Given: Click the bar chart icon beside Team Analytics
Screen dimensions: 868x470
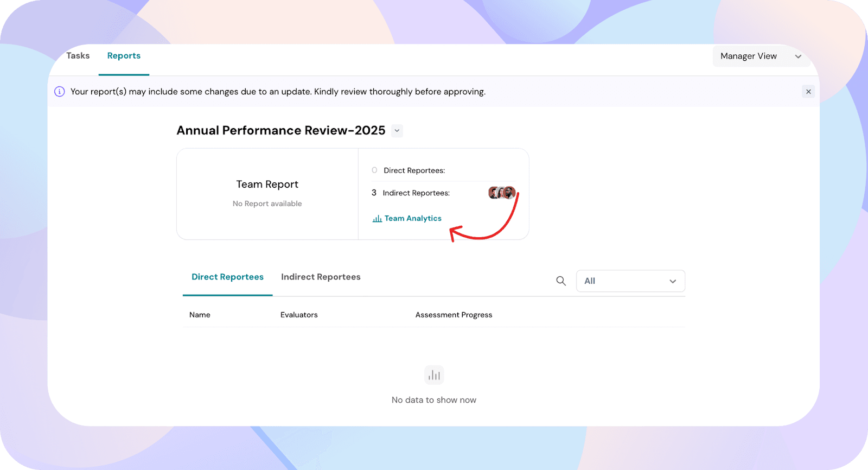Looking at the screenshot, I should click(377, 219).
